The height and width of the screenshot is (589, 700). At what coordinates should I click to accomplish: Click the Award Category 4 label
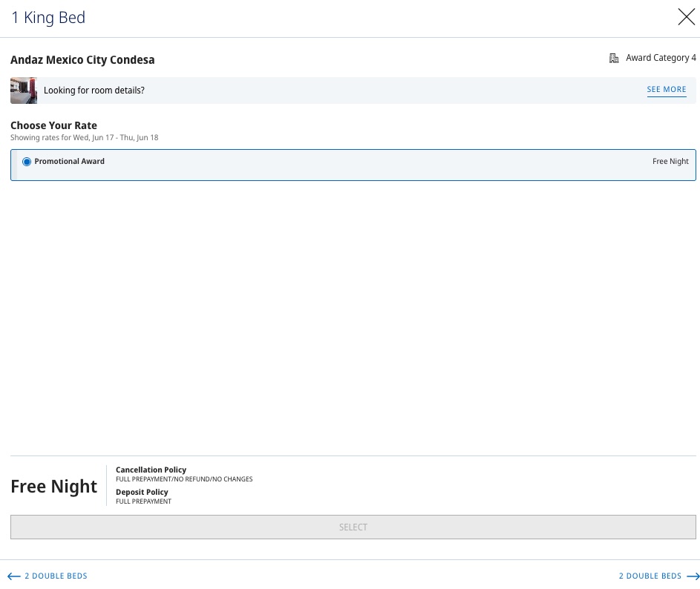661,58
